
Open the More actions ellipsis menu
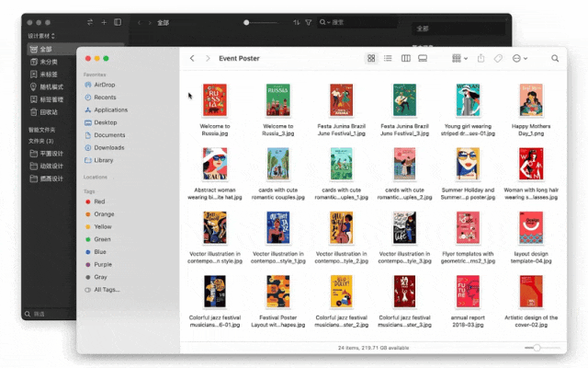pyautogui.click(x=520, y=58)
